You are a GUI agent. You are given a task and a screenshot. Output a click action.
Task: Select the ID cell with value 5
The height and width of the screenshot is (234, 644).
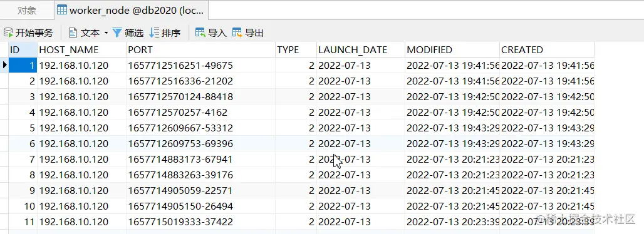click(x=23, y=128)
